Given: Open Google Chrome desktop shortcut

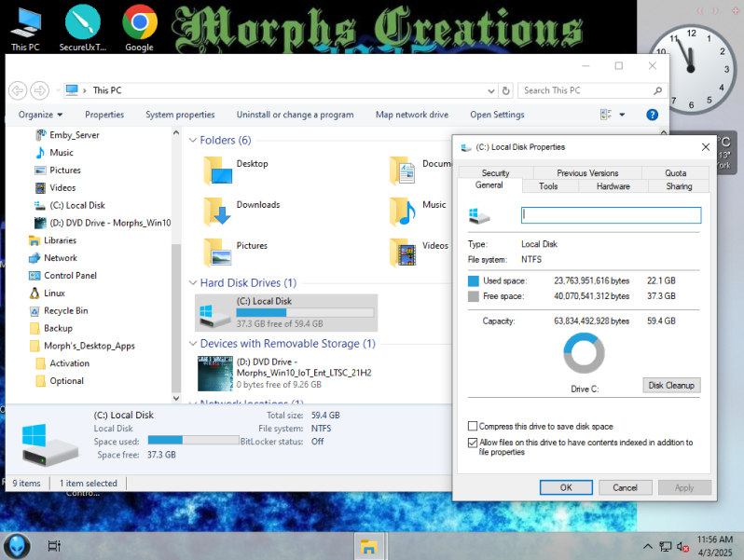Looking at the screenshot, I should pos(140,28).
